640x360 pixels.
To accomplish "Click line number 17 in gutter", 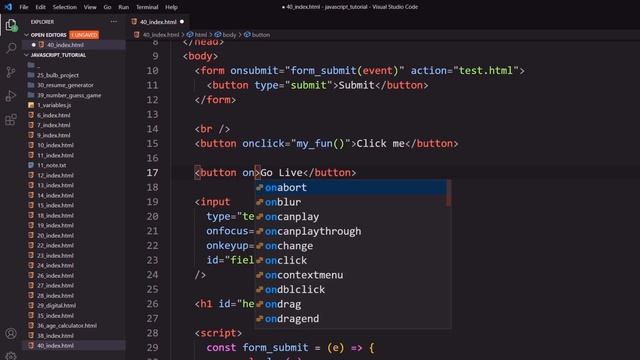I will tap(152, 173).
